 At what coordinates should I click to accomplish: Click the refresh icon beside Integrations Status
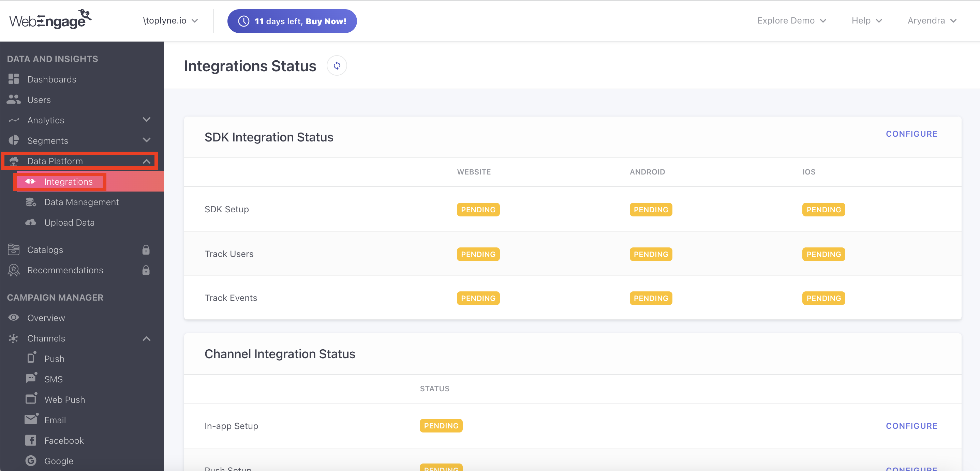337,66
